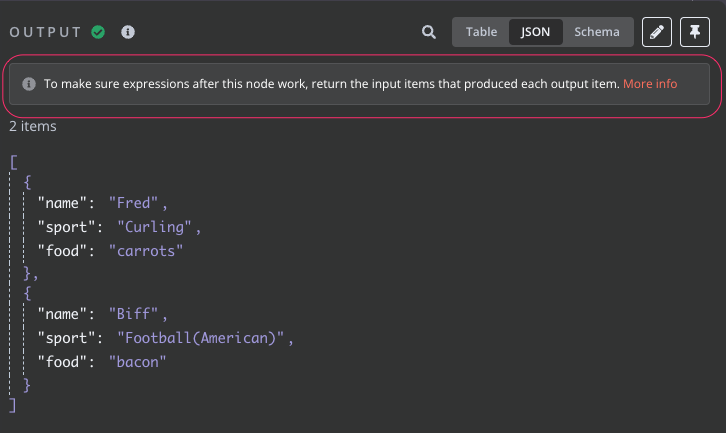Click the "Biff" name value
This screenshot has height=433, width=726.
click(x=133, y=314)
